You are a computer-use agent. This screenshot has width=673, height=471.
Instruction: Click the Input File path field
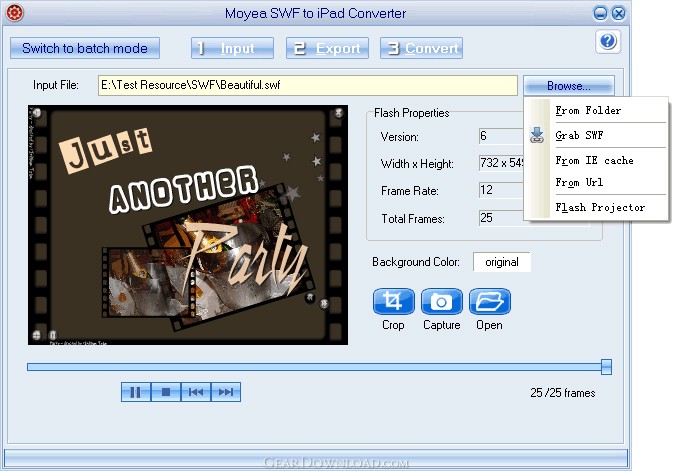point(308,85)
